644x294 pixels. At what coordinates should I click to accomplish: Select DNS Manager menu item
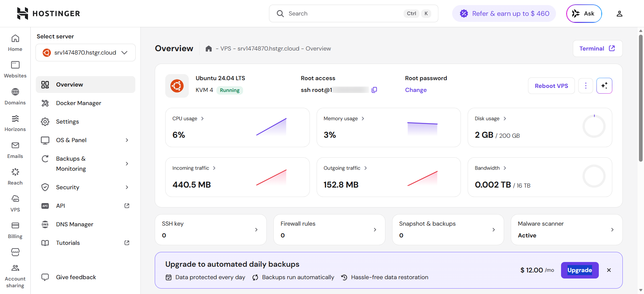point(86,224)
